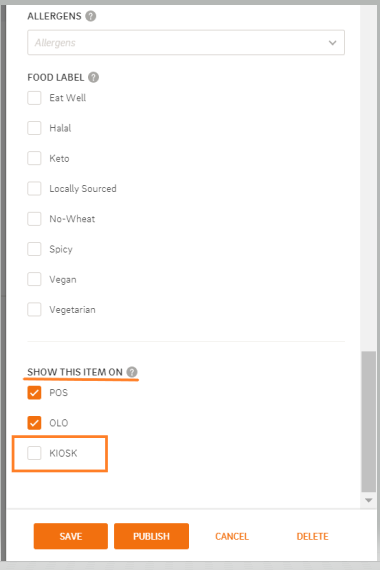Toggle the Vegan checkbox

[x=34, y=279]
